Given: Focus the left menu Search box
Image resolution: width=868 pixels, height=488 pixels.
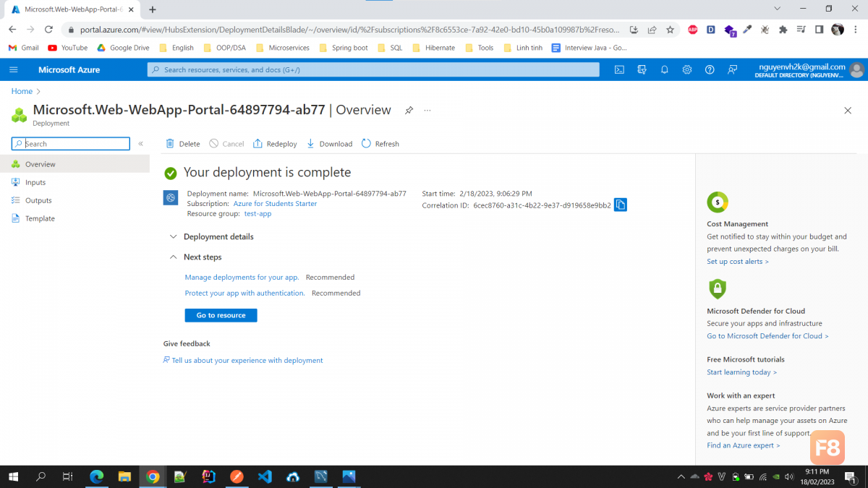Looking at the screenshot, I should tap(71, 144).
